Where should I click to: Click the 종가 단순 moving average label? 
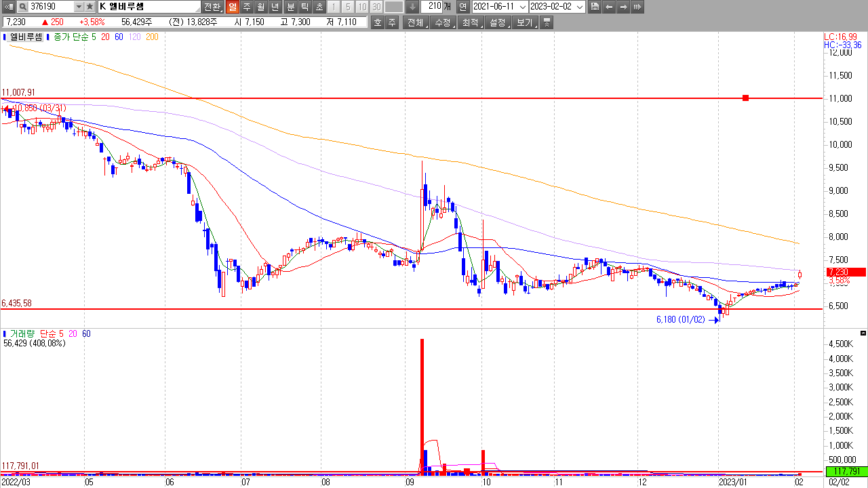[x=72, y=37]
